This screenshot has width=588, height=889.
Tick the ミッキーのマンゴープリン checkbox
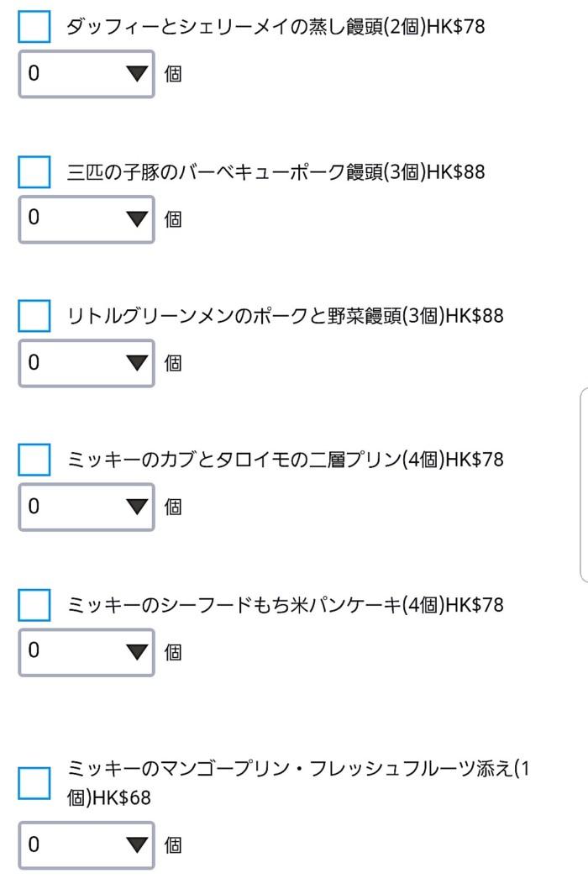point(34,783)
